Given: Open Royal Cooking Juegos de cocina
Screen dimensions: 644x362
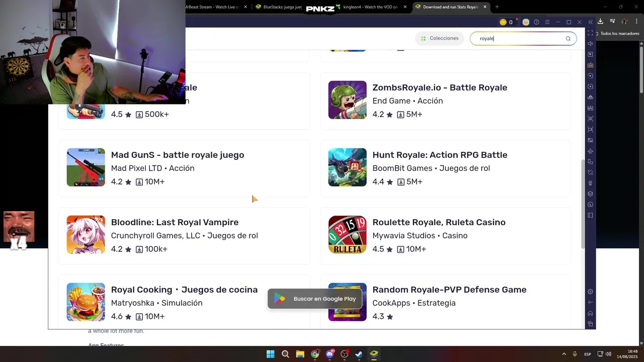Looking at the screenshot, I should (184, 290).
